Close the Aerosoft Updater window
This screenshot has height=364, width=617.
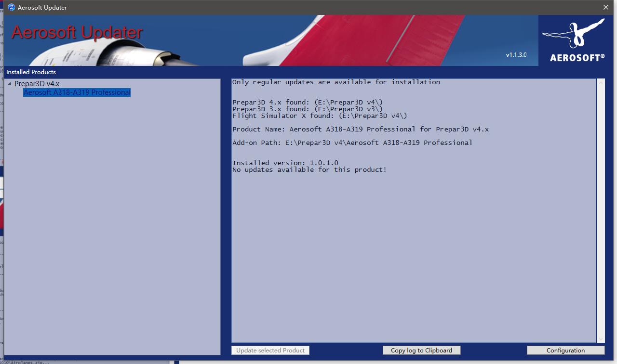pyautogui.click(x=606, y=7)
